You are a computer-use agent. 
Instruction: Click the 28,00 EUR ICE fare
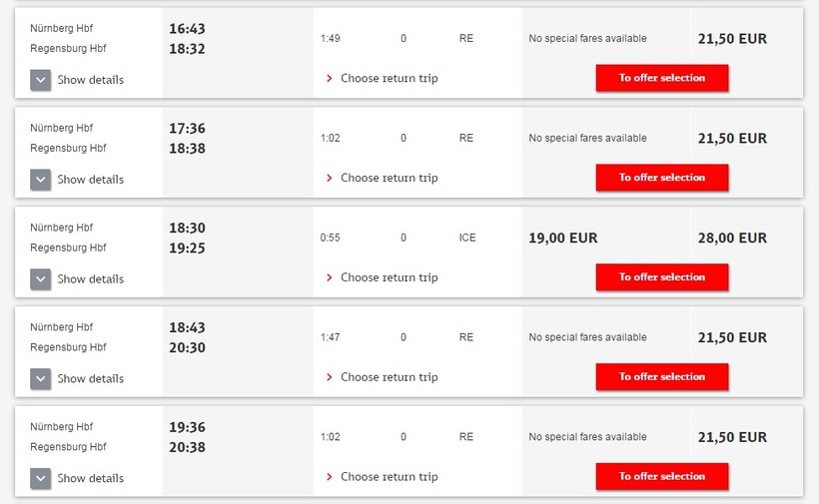(x=732, y=239)
